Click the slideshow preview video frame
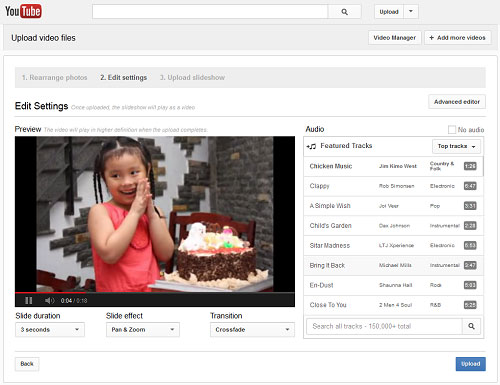This screenshot has height=385, width=500. tap(155, 214)
